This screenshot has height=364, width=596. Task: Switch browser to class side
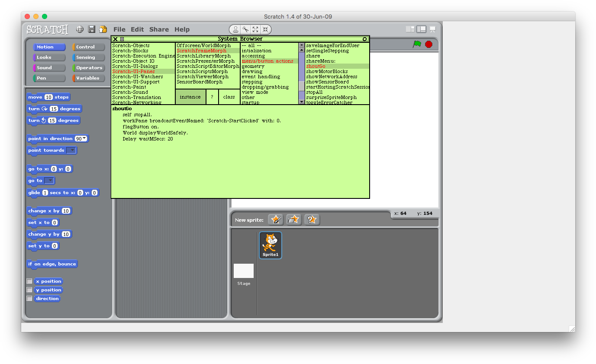pyautogui.click(x=229, y=97)
